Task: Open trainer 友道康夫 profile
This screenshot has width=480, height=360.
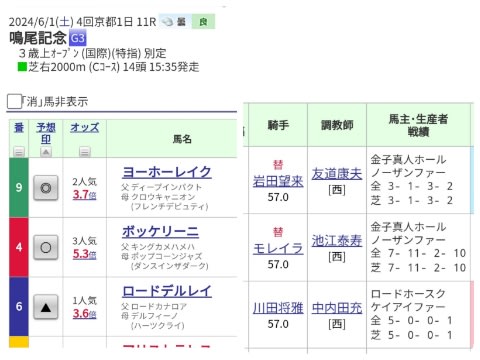Action: [x=337, y=174]
